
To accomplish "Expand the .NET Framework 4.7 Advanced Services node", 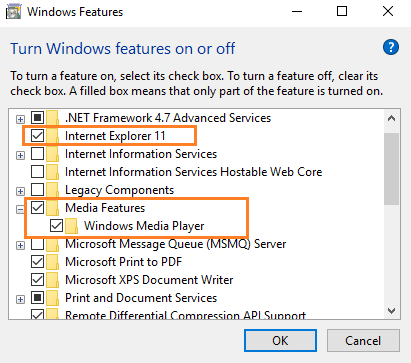I will tap(20, 119).
